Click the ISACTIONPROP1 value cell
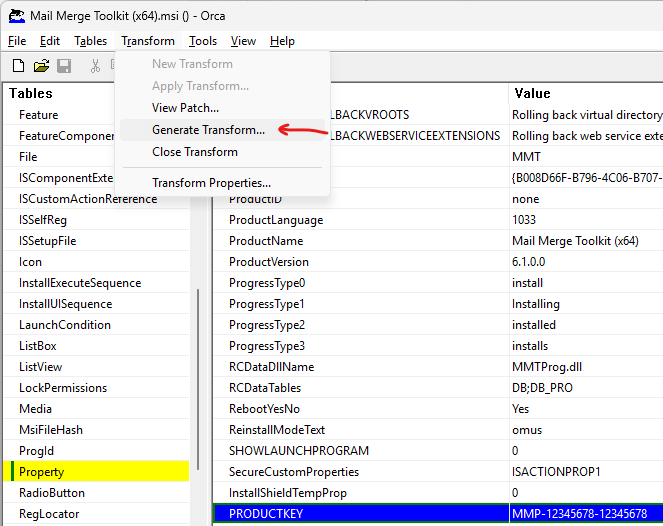This screenshot has height=526, width=663. [586, 472]
